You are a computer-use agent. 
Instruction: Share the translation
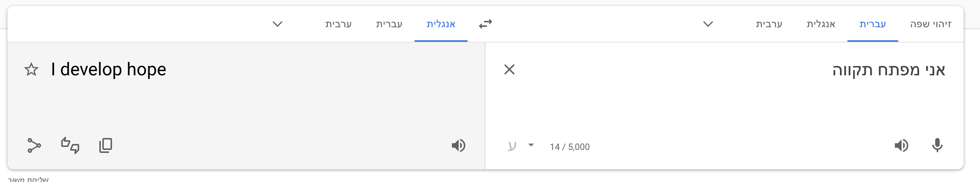click(34, 145)
